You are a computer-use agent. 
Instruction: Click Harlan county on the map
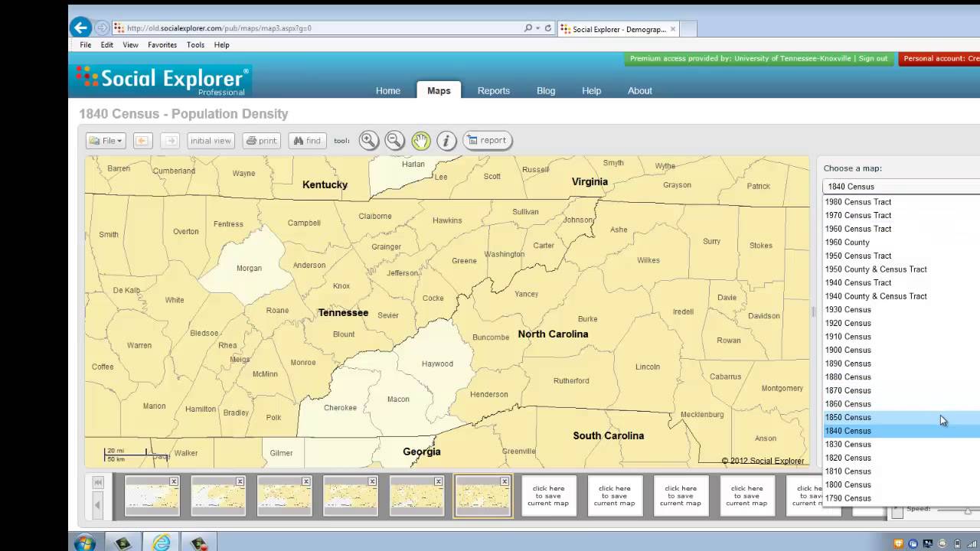point(413,164)
